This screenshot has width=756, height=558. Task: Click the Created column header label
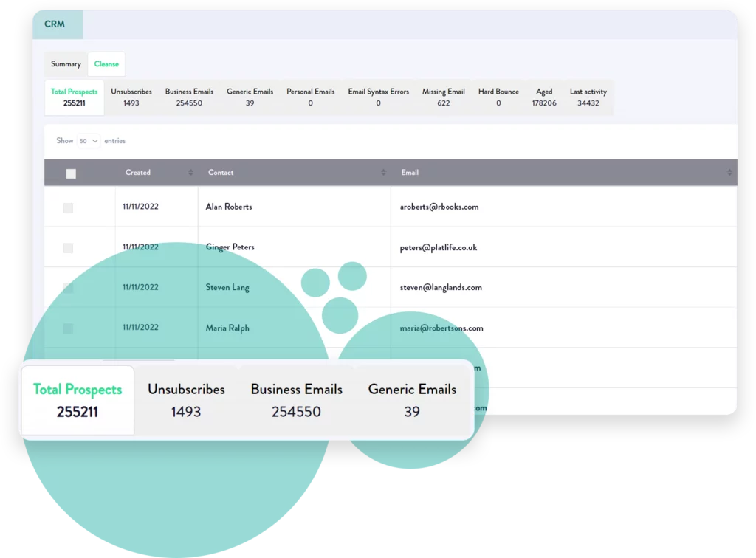138,173
